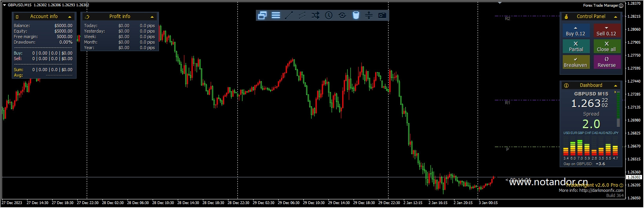The image size is (644, 208).
Task: Open the hamburger lines menu icon
Action: click(276, 15)
